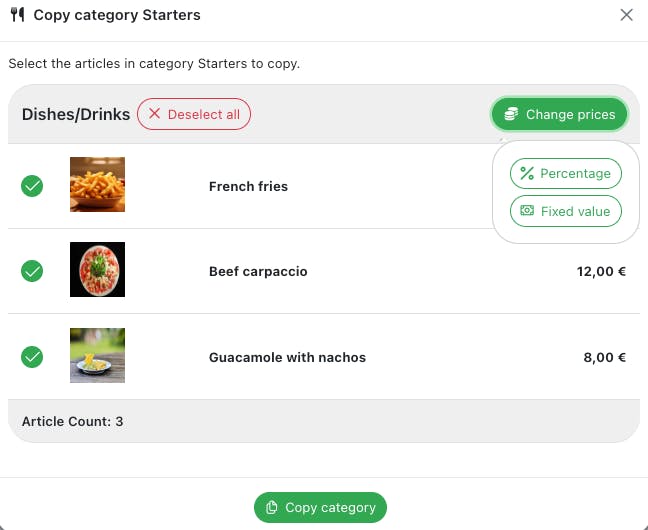
Task: Click the Guacamole 8,00 € price
Action: pos(604,357)
